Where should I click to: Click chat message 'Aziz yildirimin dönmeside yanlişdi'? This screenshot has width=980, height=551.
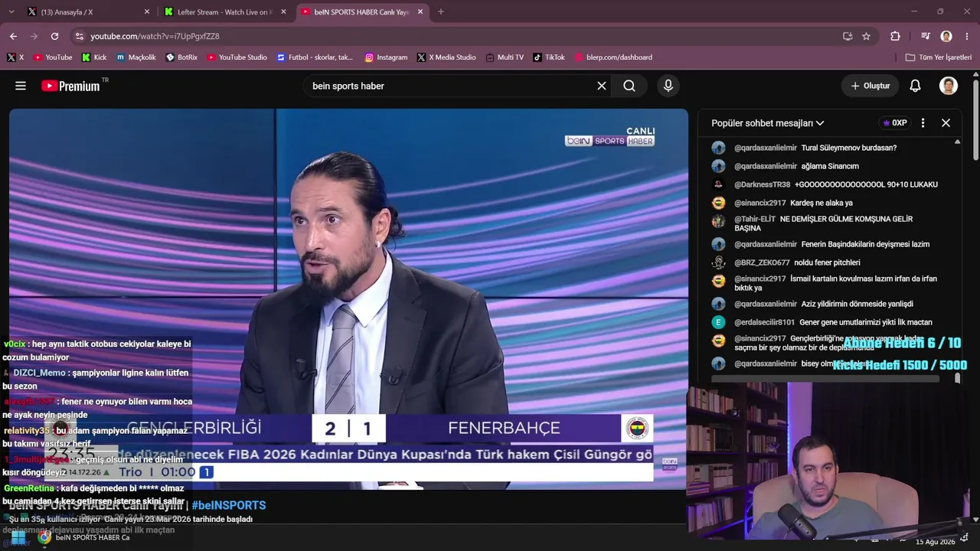pos(857,304)
